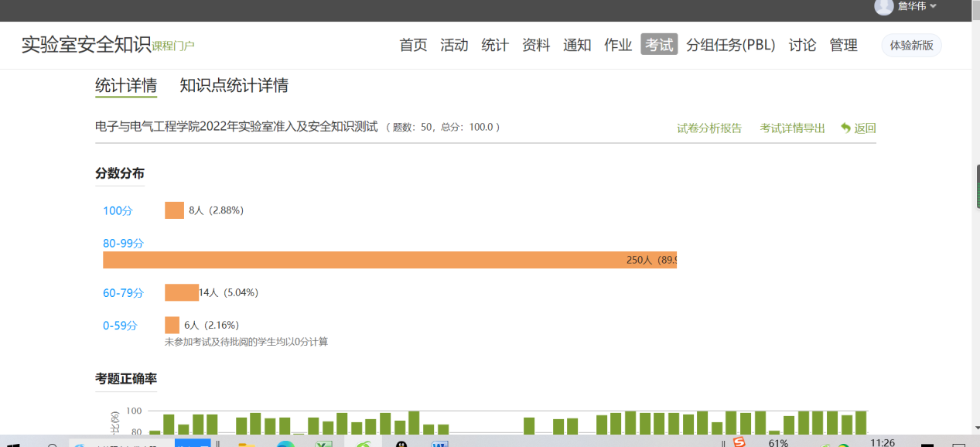Open the 管理 menu item
This screenshot has height=447, width=980.
[x=843, y=45]
